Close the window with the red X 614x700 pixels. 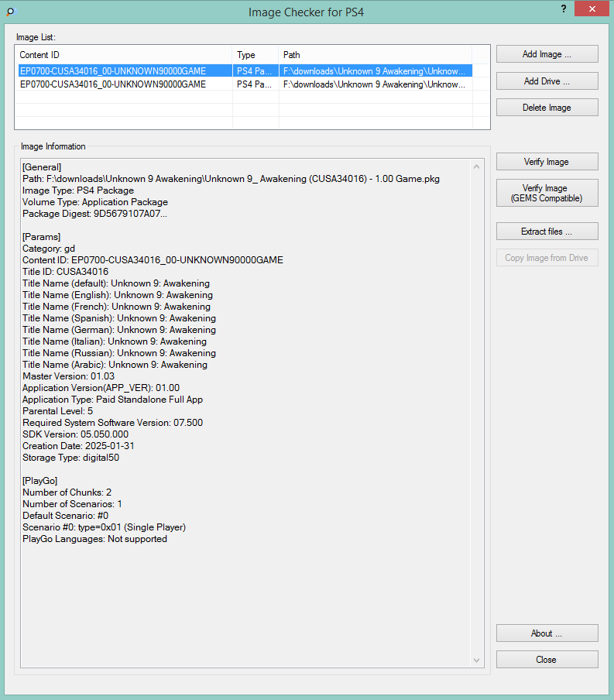pyautogui.click(x=592, y=9)
